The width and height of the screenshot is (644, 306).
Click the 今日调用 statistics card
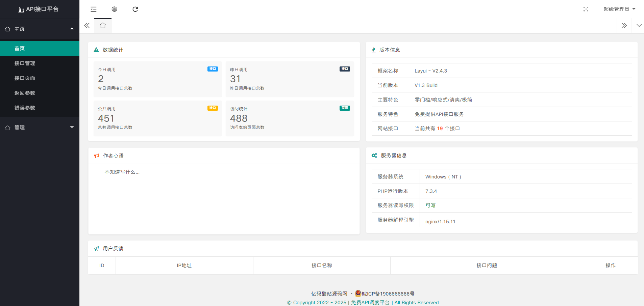tap(158, 79)
